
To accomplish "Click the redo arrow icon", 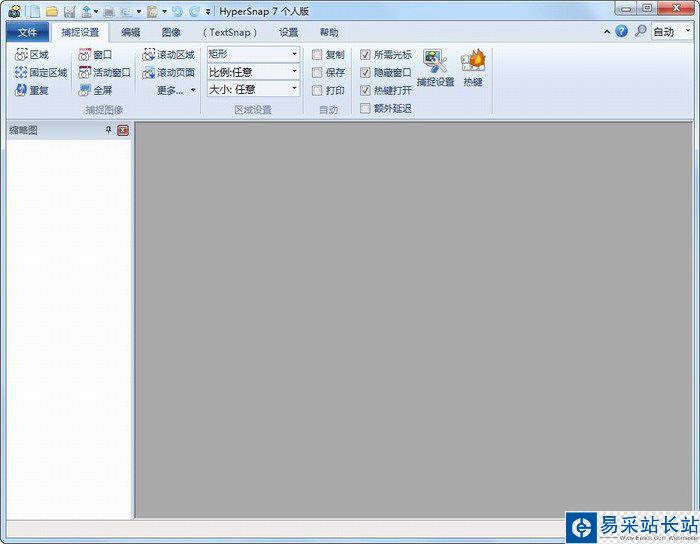I will coord(194,11).
